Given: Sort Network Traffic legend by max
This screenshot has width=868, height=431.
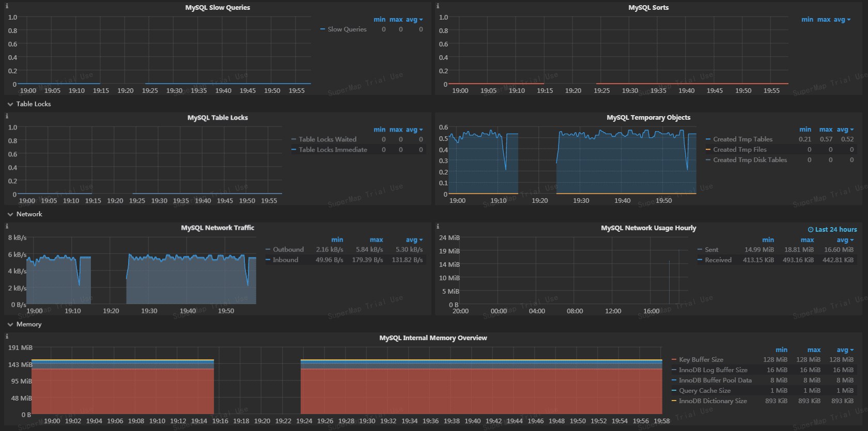Looking at the screenshot, I should (x=376, y=240).
